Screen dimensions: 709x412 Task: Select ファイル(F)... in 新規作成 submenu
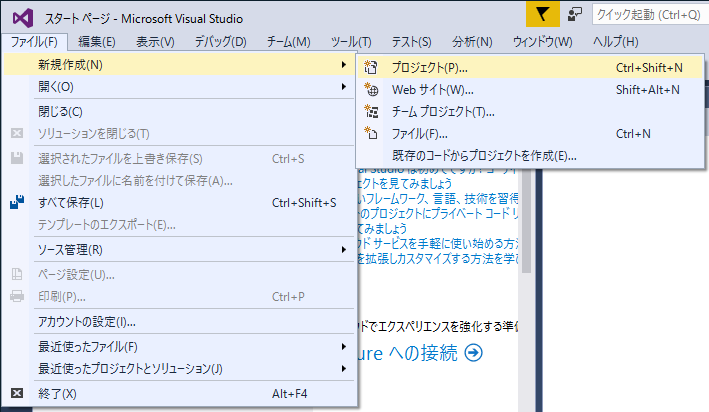coord(531,133)
